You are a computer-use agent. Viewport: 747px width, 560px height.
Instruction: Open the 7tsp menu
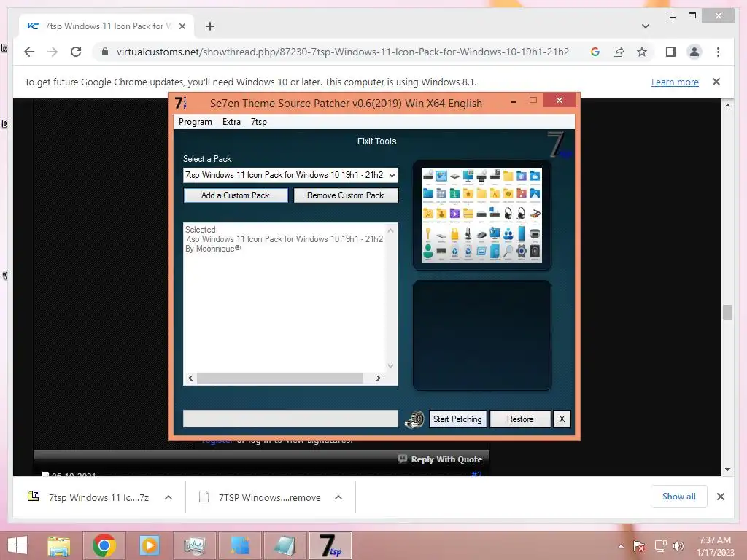pos(259,122)
